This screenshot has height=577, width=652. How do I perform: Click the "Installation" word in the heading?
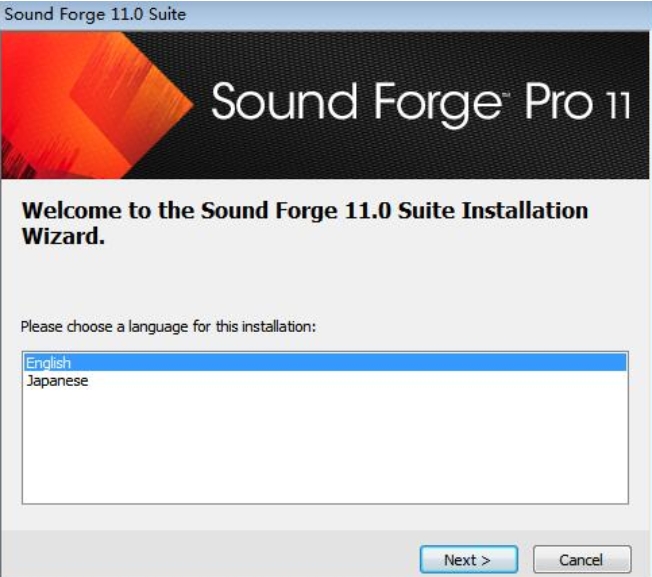pyautogui.click(x=525, y=210)
